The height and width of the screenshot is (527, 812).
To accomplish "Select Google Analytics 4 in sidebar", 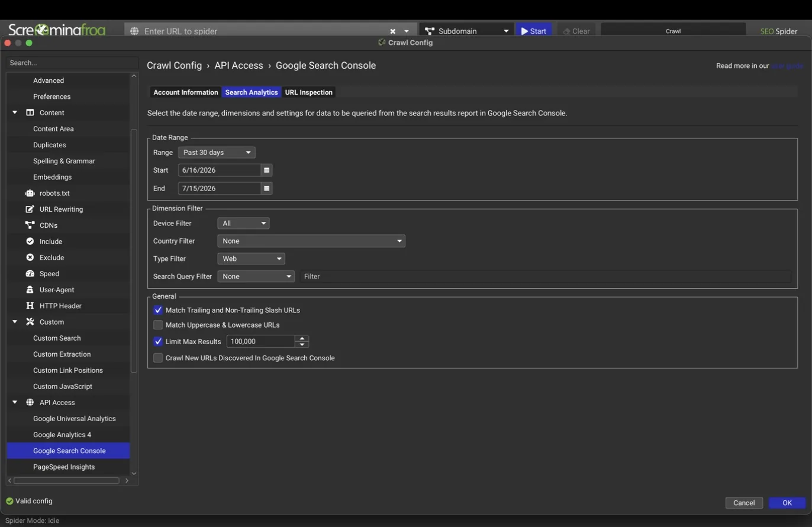I will (x=62, y=435).
